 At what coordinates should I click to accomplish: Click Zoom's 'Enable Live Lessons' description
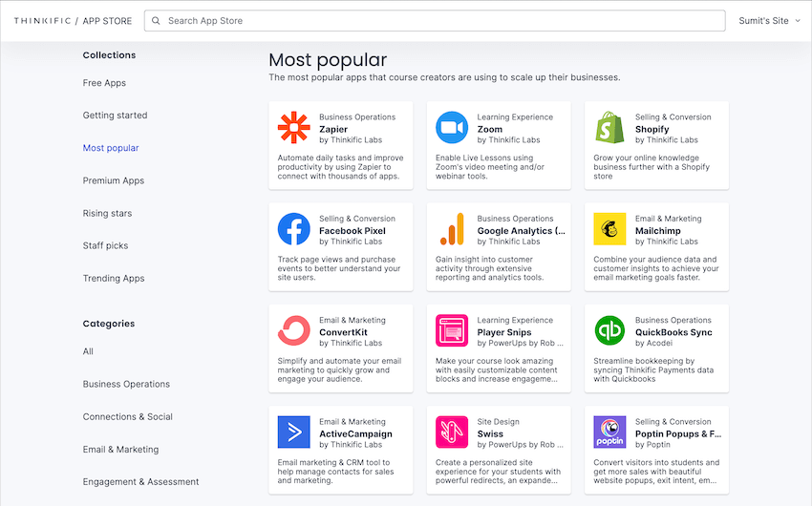(490, 166)
